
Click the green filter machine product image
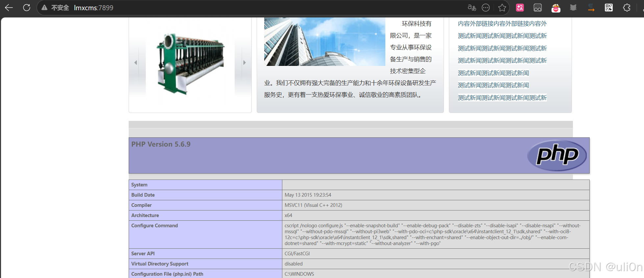pyautogui.click(x=190, y=63)
